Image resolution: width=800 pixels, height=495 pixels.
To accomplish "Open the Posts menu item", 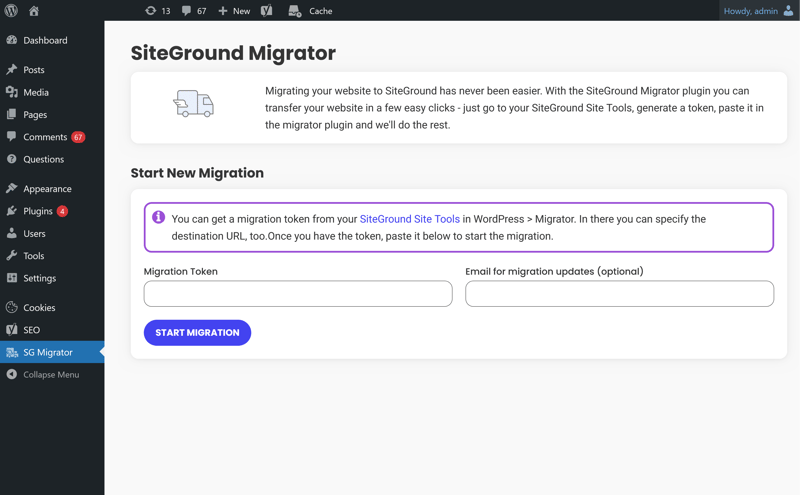I will tap(52, 69).
